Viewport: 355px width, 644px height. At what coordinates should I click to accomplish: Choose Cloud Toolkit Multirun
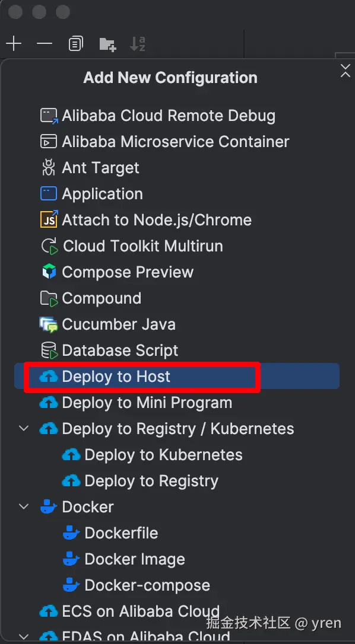tap(142, 246)
